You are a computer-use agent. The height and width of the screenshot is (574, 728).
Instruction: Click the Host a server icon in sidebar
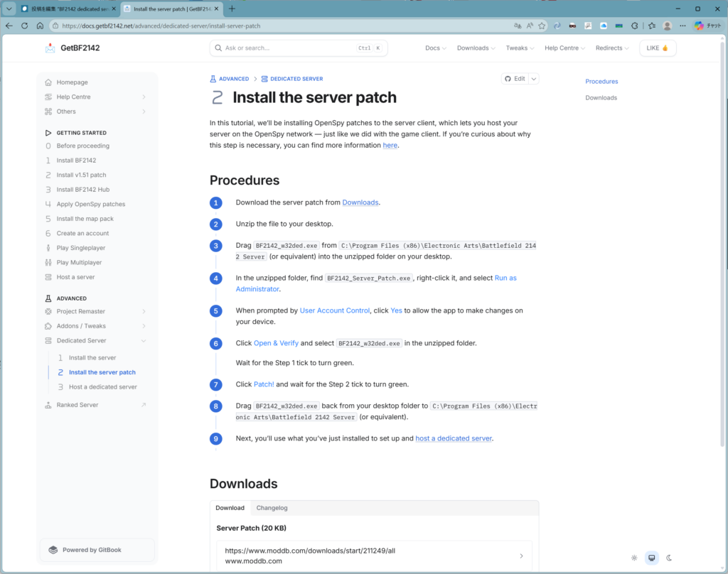48,277
